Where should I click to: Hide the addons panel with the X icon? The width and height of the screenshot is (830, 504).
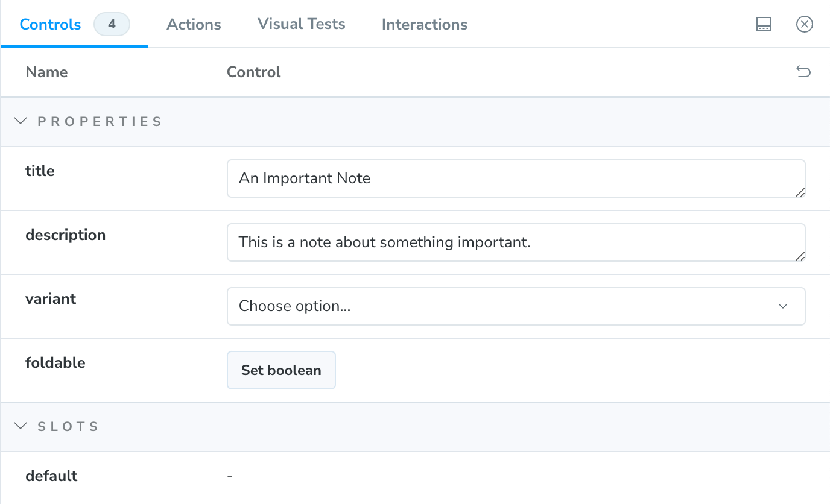point(805,24)
